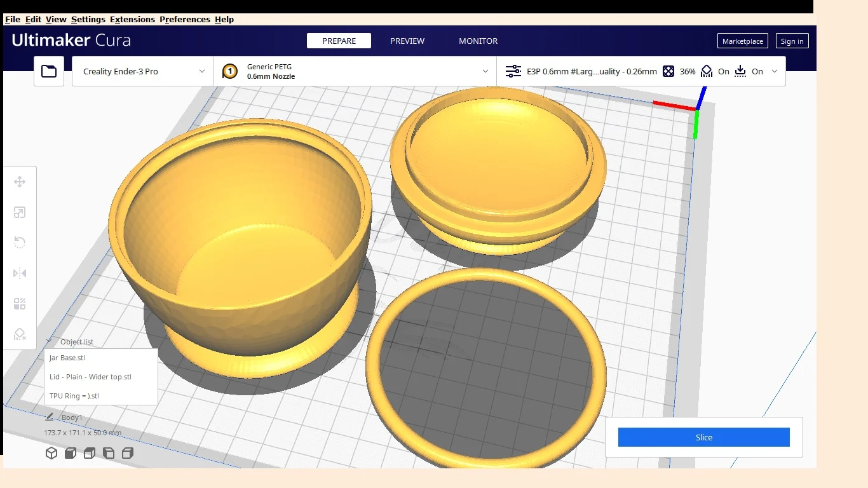The height and width of the screenshot is (488, 868).
Task: Click the Sign in button
Action: point(792,41)
